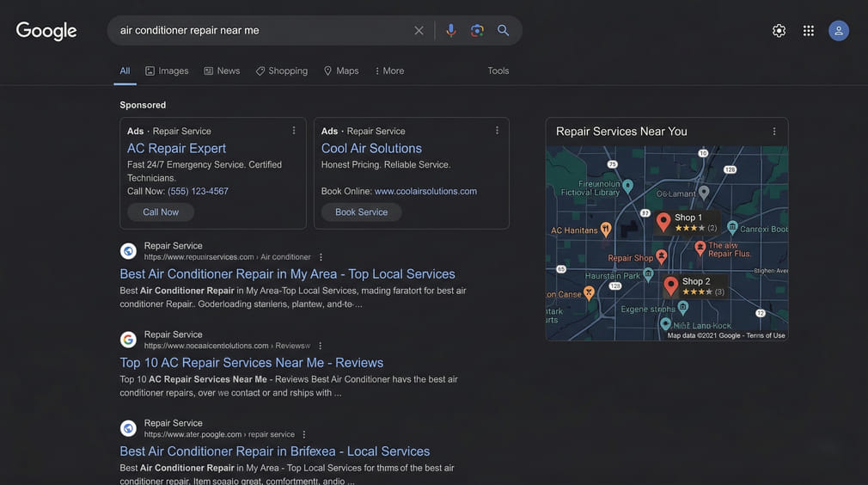Open the user account avatar
This screenshot has height=485, width=868.
pyautogui.click(x=839, y=31)
